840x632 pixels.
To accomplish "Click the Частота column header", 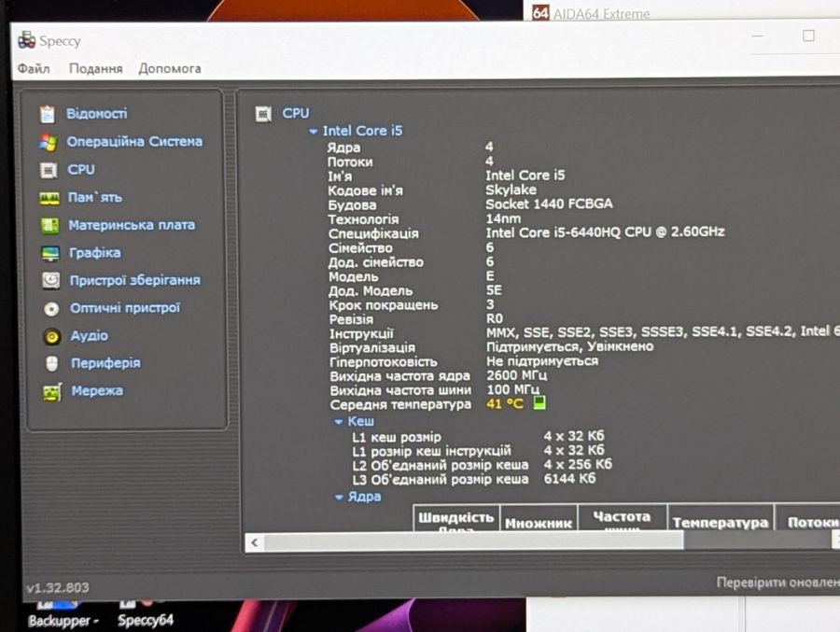I will point(622,518).
